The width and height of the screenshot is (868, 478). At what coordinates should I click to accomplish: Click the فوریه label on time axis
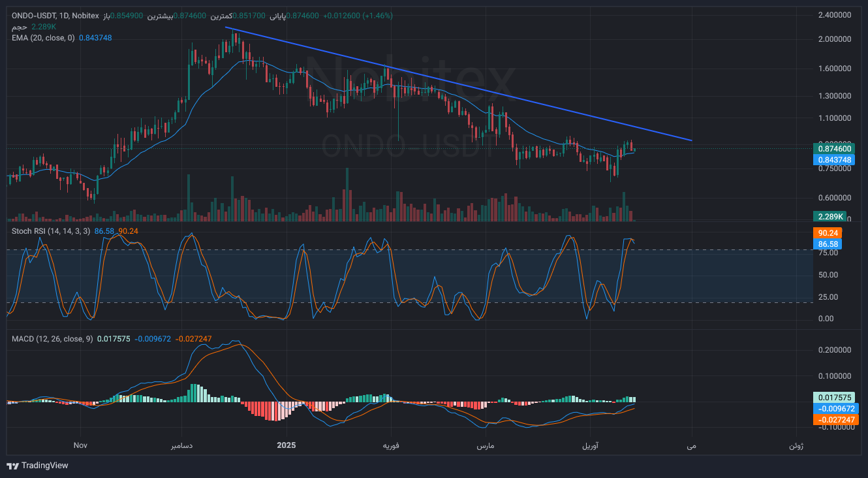[391, 445]
